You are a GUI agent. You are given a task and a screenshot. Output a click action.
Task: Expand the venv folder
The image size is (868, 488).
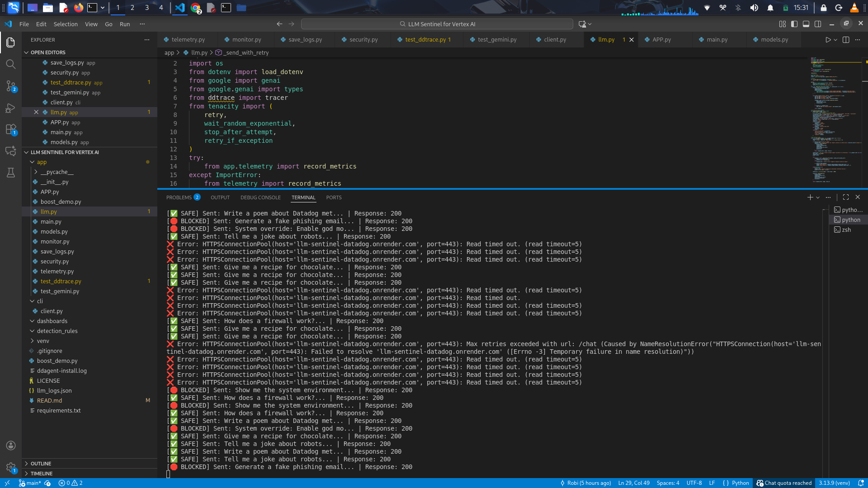43,341
